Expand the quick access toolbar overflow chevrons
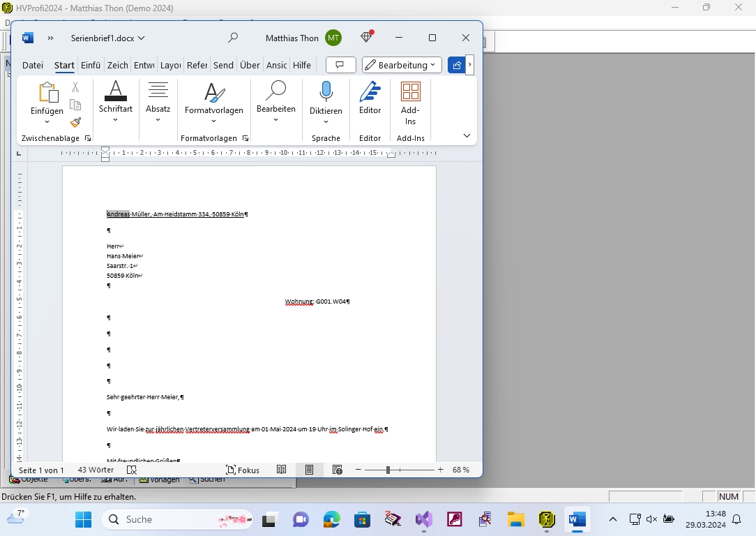 (x=51, y=38)
